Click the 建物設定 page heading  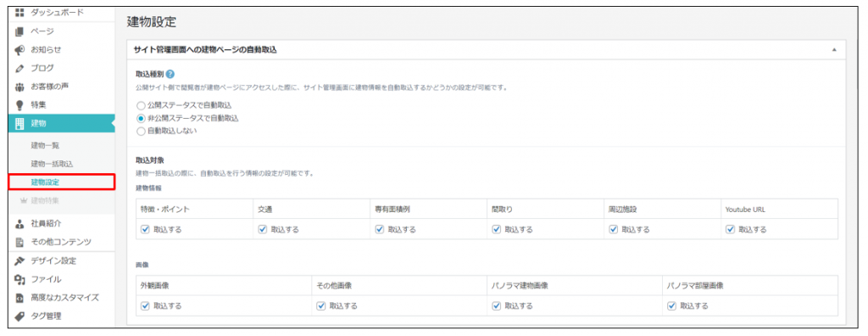152,22
